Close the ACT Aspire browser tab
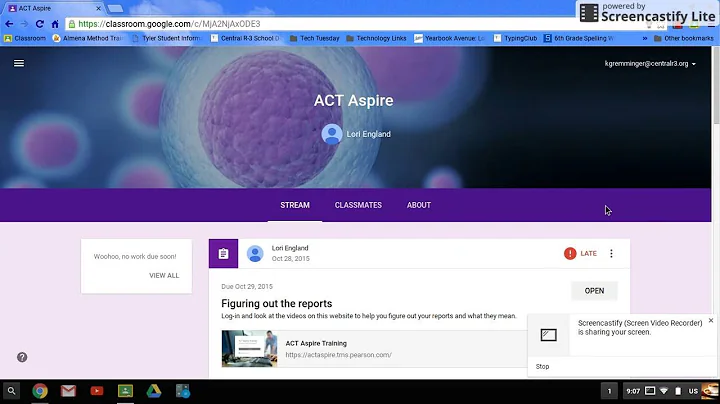 pos(98,8)
